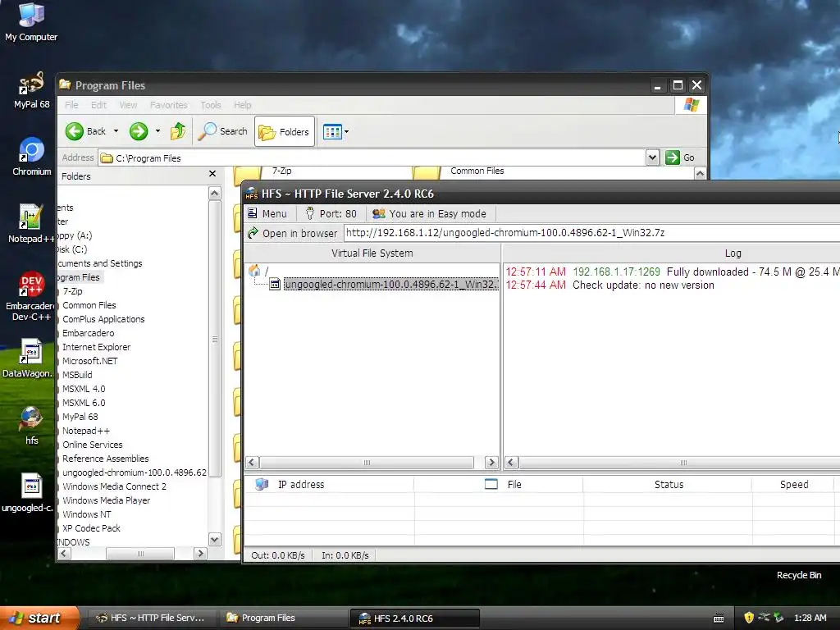
Task: Go up one folder level icon
Action: click(178, 131)
